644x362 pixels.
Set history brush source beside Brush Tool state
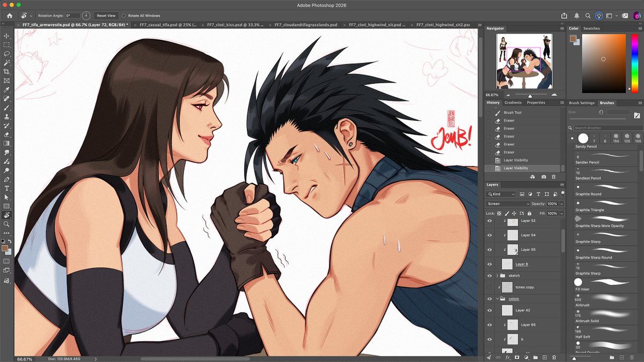(x=488, y=113)
